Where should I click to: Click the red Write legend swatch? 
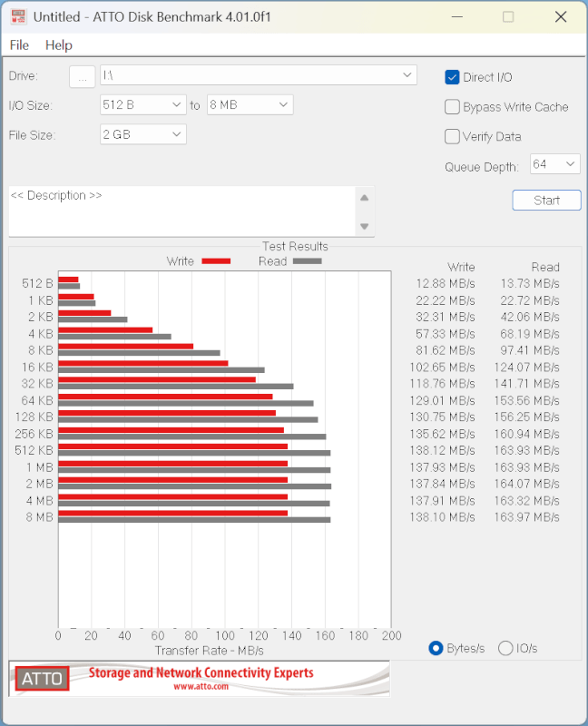click(x=216, y=261)
